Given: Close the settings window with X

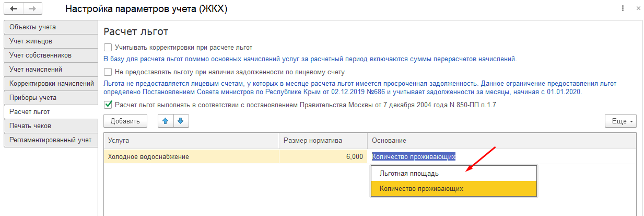Looking at the screenshot, I should [x=638, y=9].
